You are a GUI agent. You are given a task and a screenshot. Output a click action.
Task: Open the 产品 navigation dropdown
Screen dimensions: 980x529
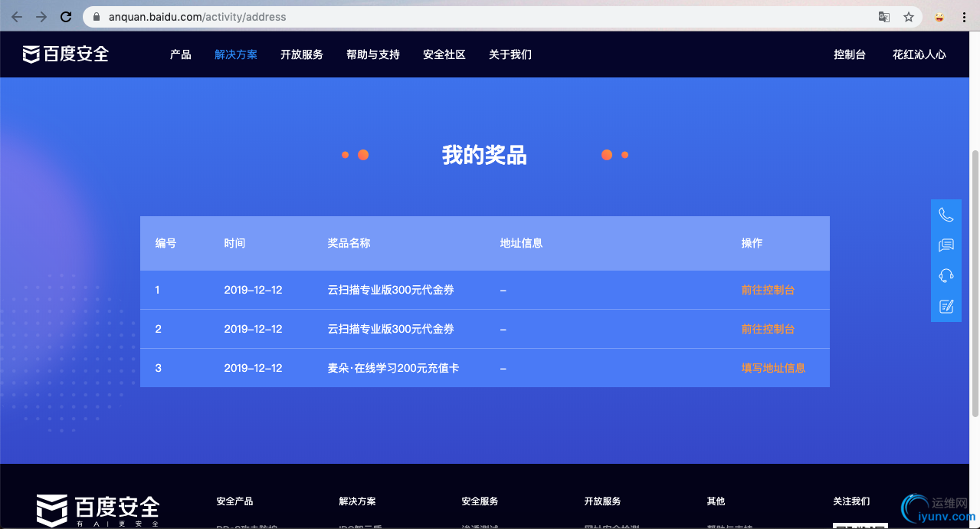click(x=180, y=54)
